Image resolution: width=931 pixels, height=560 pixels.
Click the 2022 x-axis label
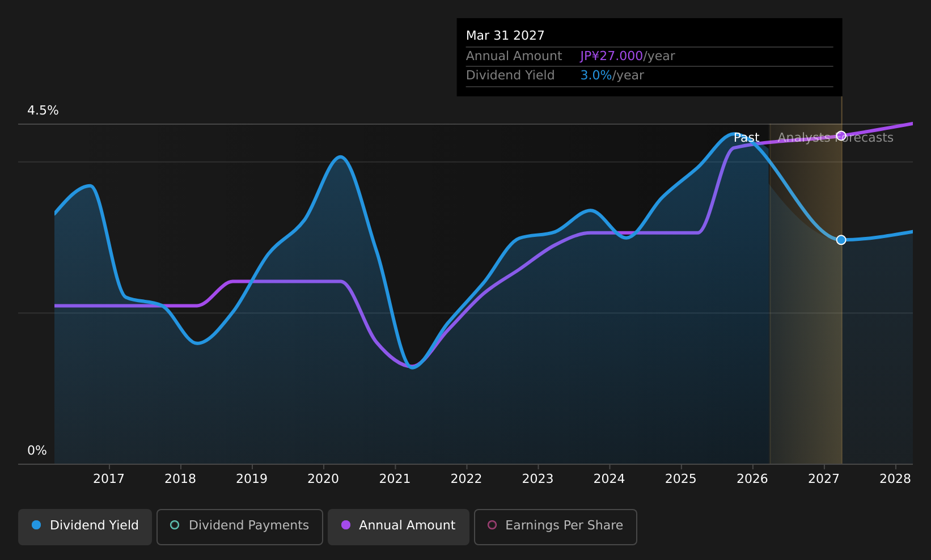pyautogui.click(x=466, y=479)
